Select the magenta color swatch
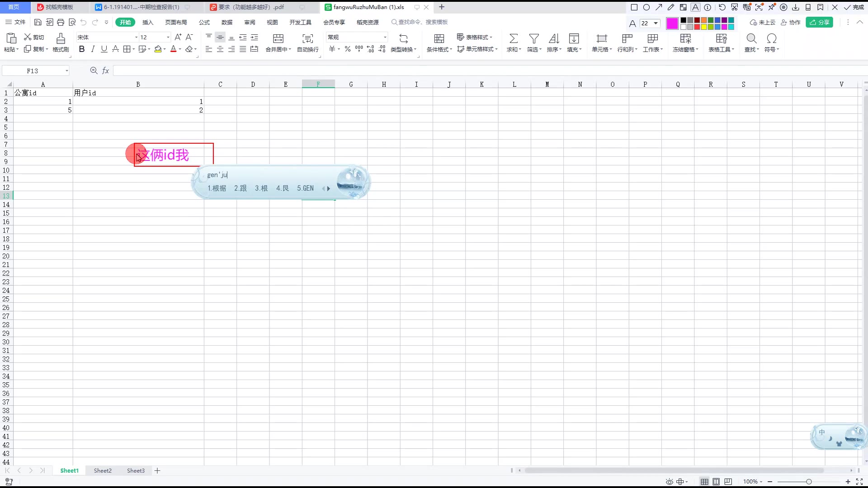 (x=672, y=23)
